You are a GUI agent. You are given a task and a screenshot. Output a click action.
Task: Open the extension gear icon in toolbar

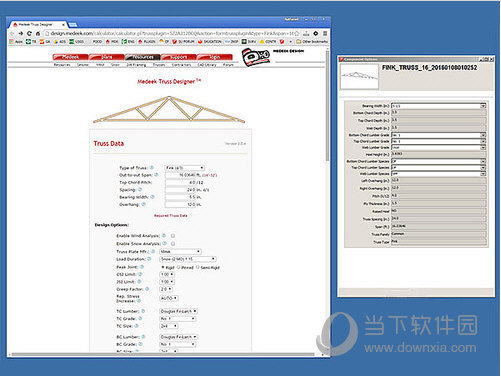(x=315, y=34)
